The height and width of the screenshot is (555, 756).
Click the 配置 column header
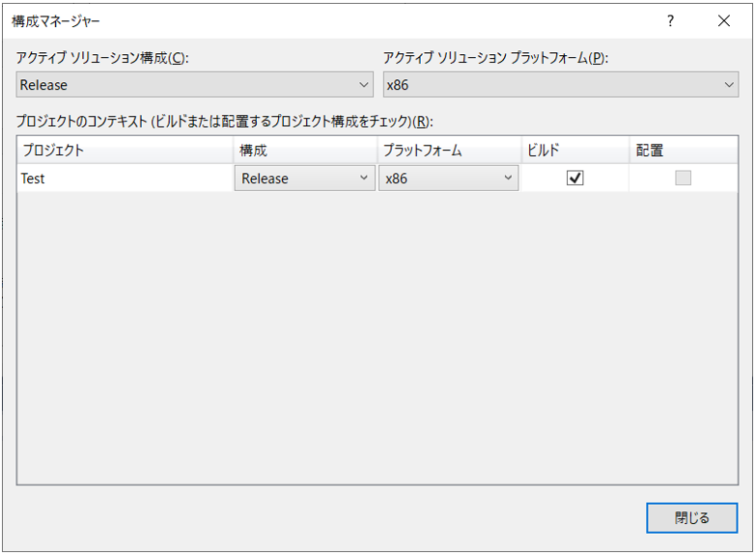point(684,151)
